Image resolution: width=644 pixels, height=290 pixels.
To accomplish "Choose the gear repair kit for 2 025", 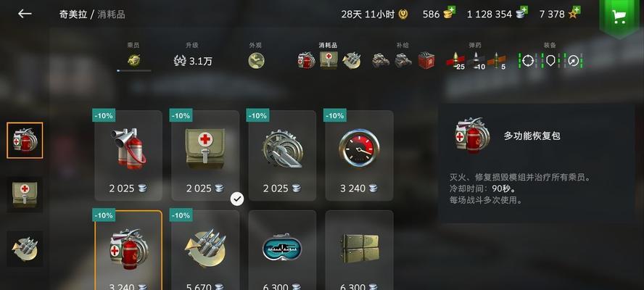I will pyautogui.click(x=283, y=156).
